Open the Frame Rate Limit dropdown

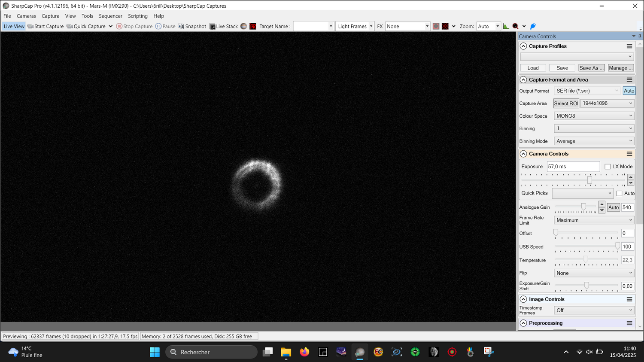click(x=594, y=220)
